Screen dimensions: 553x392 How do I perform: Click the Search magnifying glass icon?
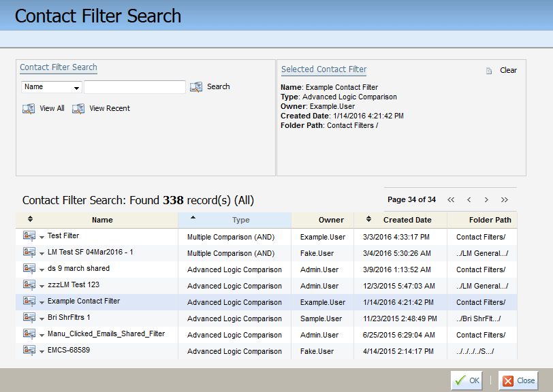197,86
